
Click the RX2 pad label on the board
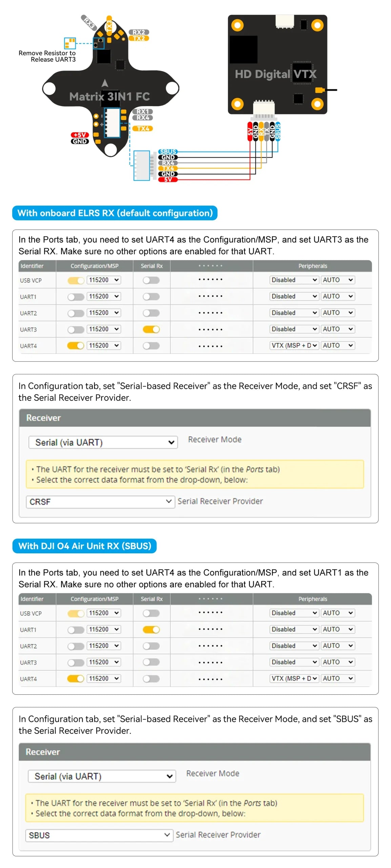[139, 32]
